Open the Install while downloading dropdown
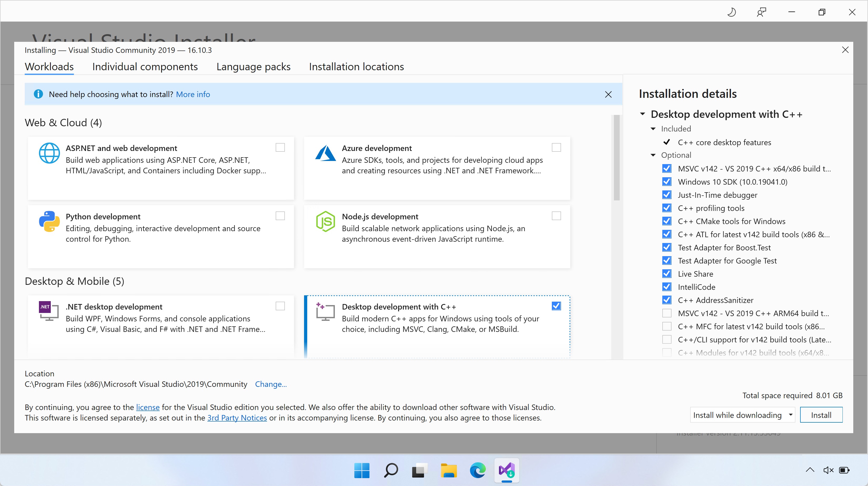Image resolution: width=868 pixels, height=486 pixels. pyautogui.click(x=742, y=415)
